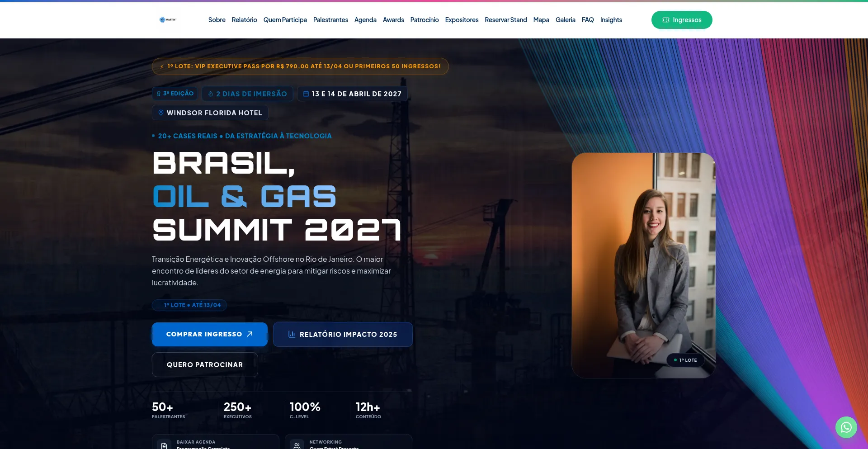This screenshot has height=449, width=868.
Task: Click the Martin logo in the header
Action: pyautogui.click(x=168, y=20)
